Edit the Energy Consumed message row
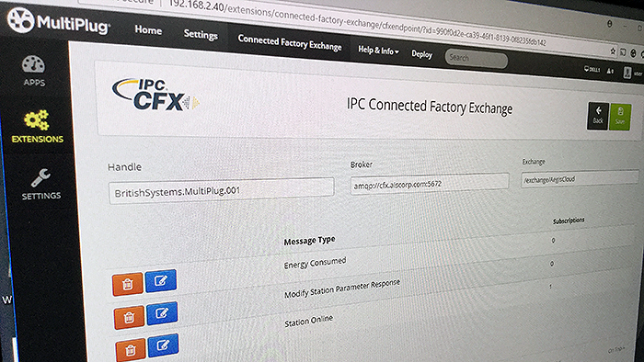Screen dimensions: 644x362 point(161,280)
